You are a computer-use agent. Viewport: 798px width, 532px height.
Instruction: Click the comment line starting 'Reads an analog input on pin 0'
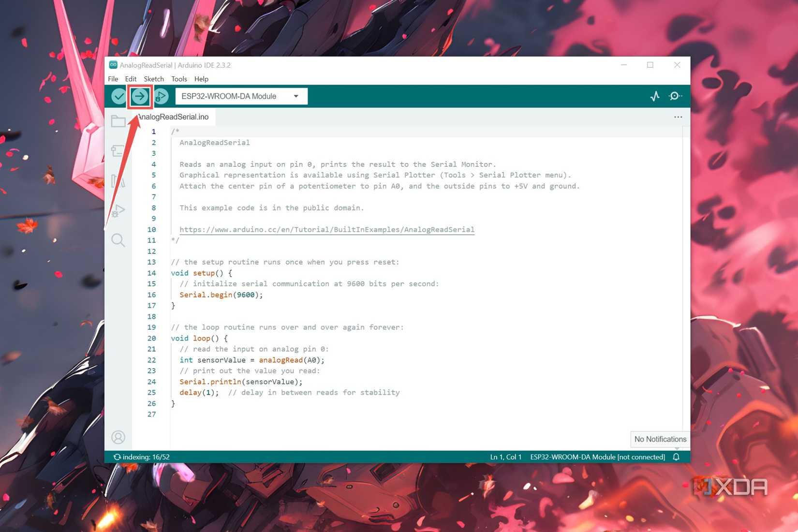pyautogui.click(x=338, y=164)
